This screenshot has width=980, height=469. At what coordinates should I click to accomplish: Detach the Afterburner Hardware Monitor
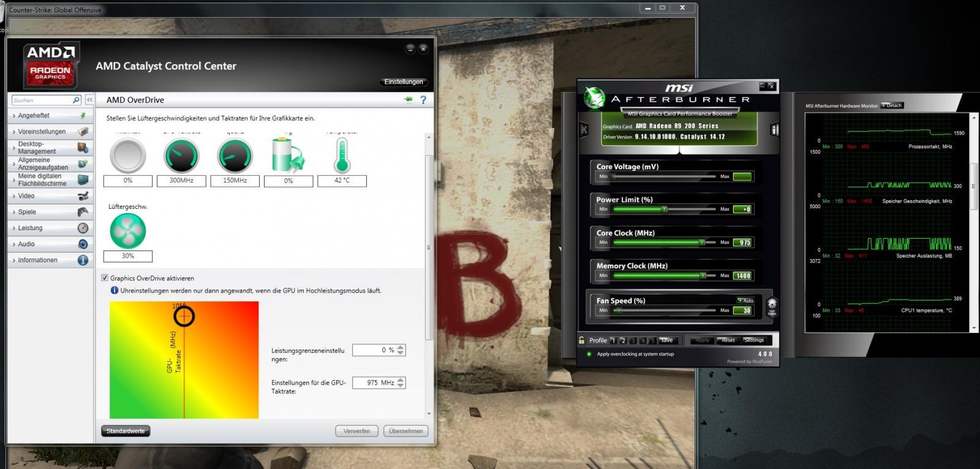892,105
